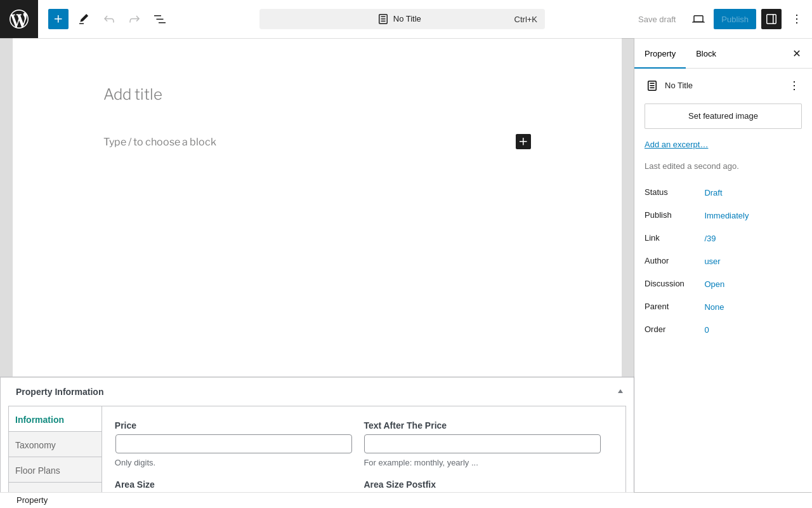Change the Draft status value
Screen dimensions: 812x508
coord(713,192)
